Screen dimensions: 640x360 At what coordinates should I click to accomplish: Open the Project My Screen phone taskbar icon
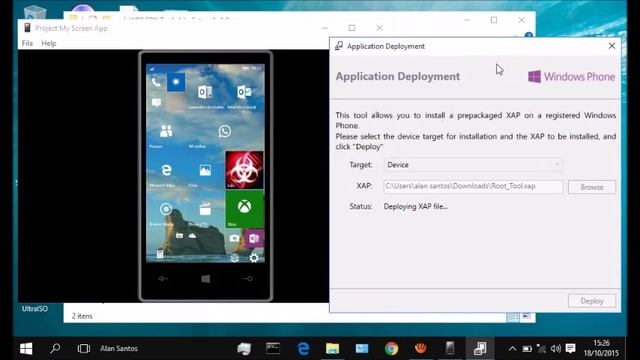(x=450, y=348)
